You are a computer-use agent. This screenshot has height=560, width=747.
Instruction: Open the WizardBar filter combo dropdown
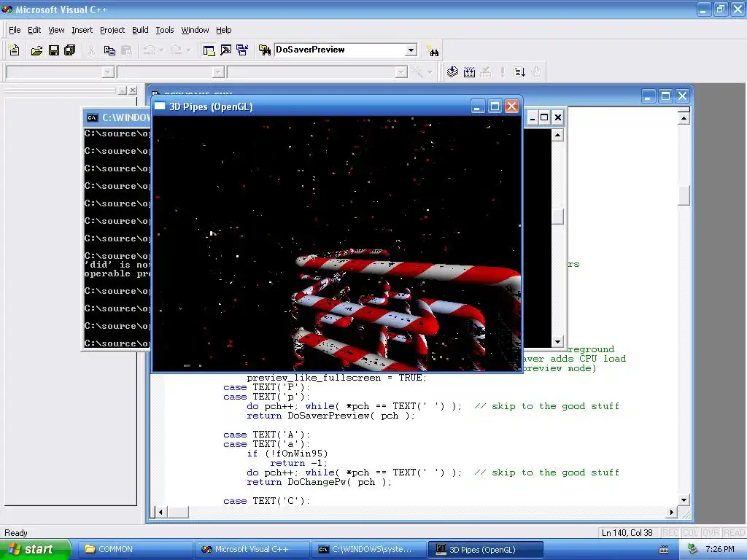pyautogui.click(x=218, y=72)
